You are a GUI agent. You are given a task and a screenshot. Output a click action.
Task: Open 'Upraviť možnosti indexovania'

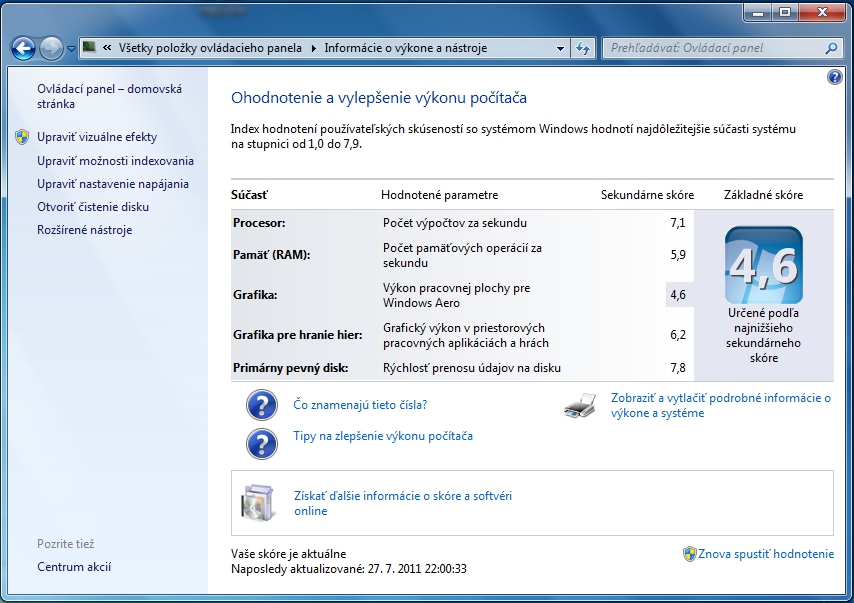click(115, 161)
